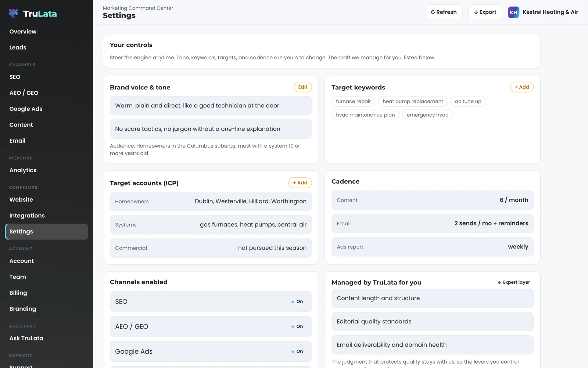This screenshot has width=588, height=368.
Task: Select the 'hvac maintenance plan' keyword chip
Action: pyautogui.click(x=365, y=115)
